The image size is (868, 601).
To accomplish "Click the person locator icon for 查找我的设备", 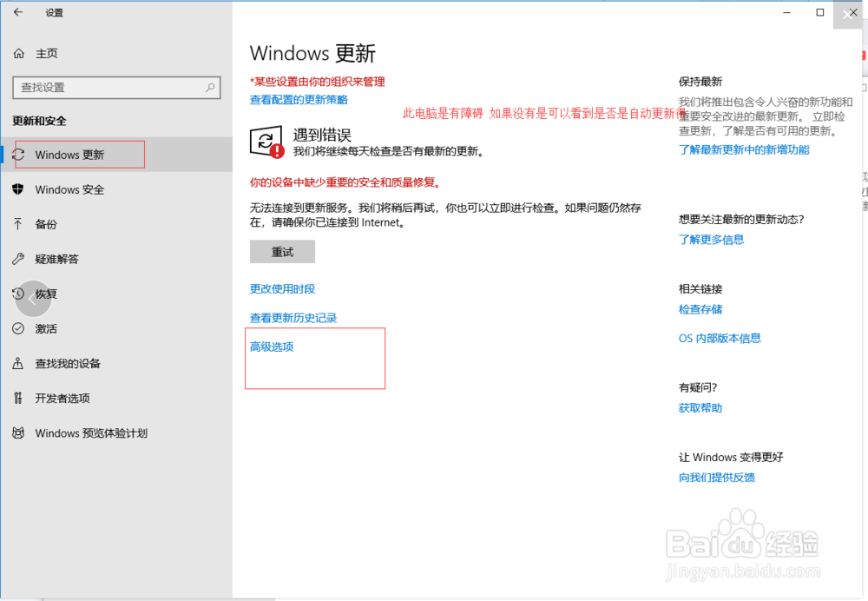I will pos(18,363).
